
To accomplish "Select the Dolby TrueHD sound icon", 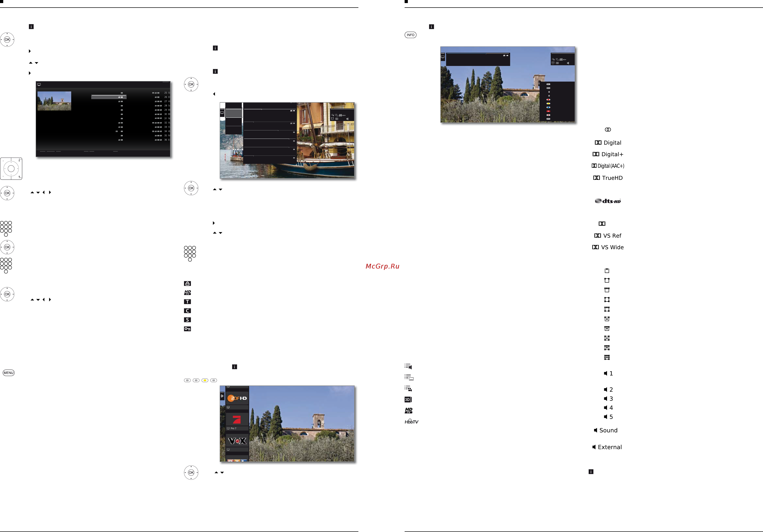I will pos(608,178).
